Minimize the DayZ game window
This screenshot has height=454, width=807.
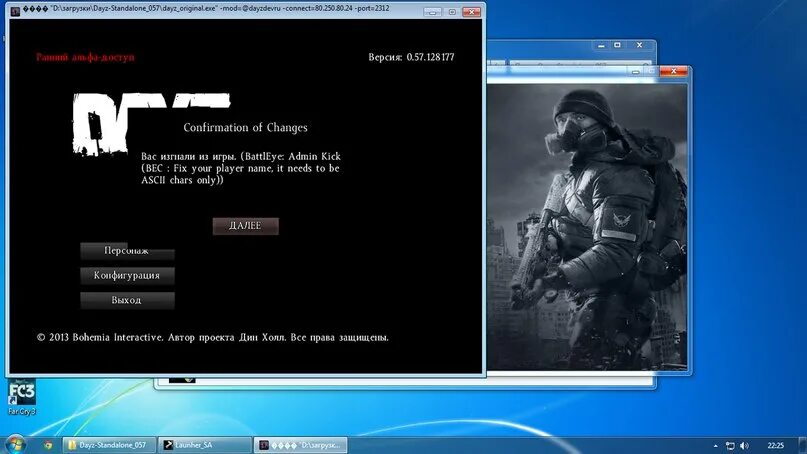[433, 12]
